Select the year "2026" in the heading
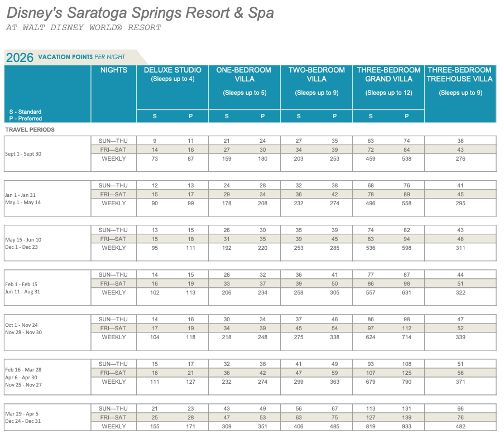 point(20,57)
